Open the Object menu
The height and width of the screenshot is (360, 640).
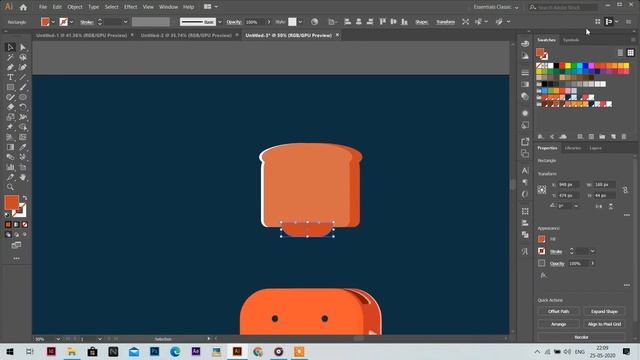[x=75, y=7]
